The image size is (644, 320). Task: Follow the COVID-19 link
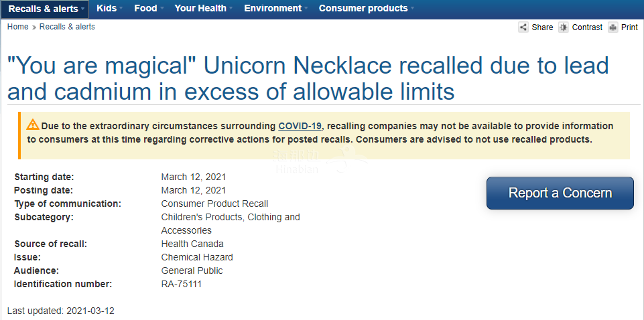[x=300, y=126]
